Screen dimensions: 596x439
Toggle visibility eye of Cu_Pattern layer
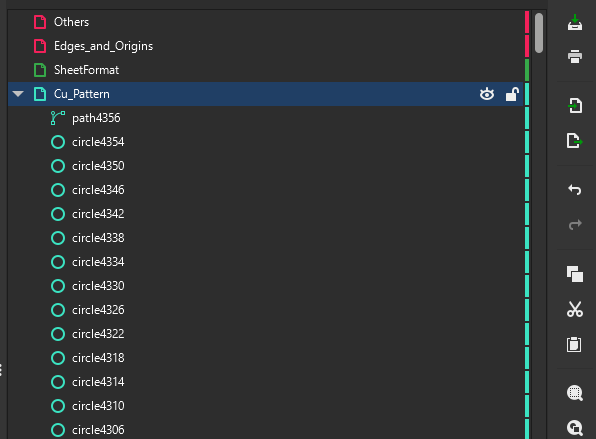coord(487,94)
